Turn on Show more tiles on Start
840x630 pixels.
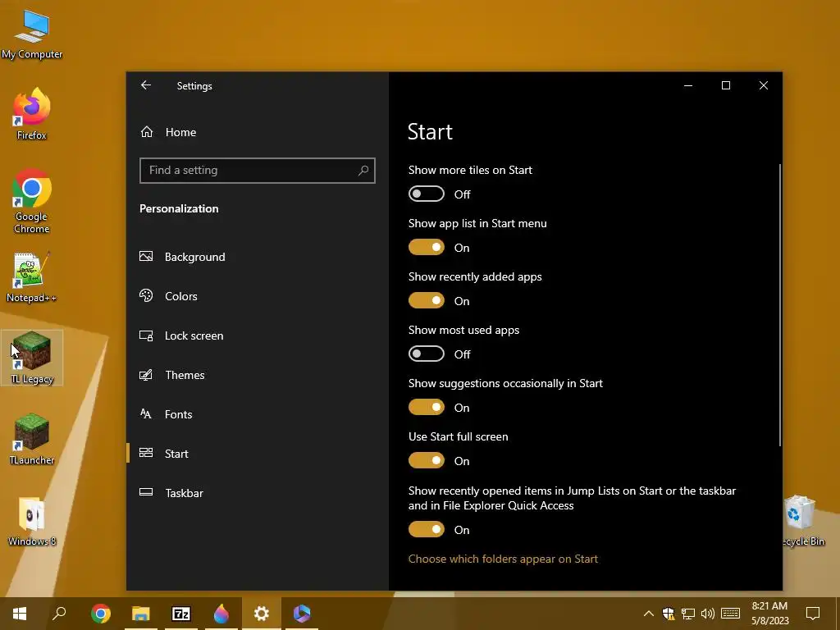(x=427, y=194)
